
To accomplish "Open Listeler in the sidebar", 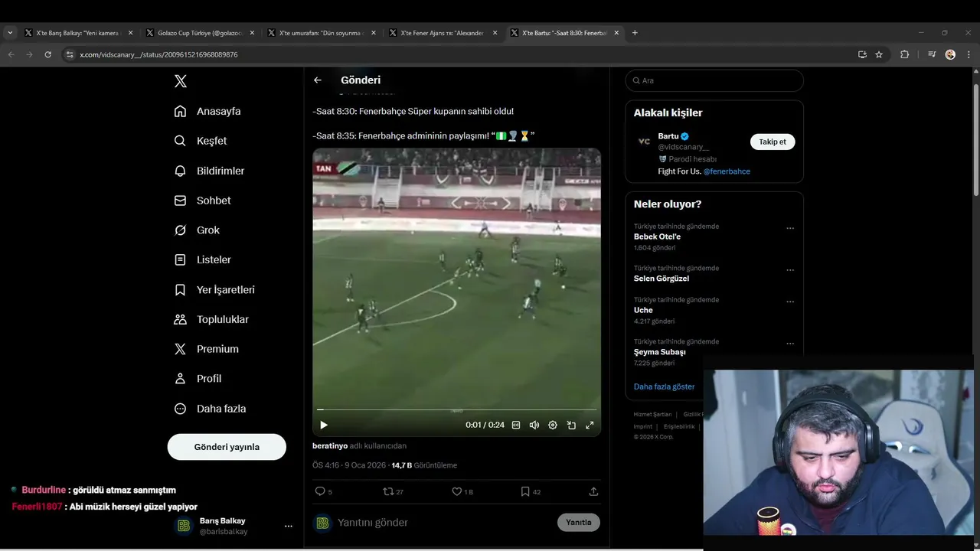I will 202,260.
